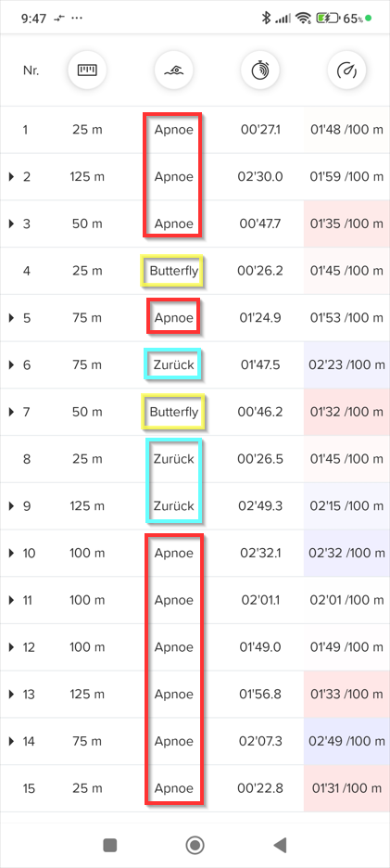This screenshot has width=390, height=868.
Task: Tap the Bluetooth status bar icon
Action: (266, 19)
